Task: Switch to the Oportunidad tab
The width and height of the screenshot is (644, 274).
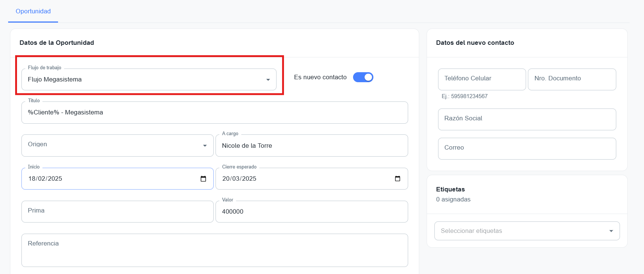Action: 33,11
